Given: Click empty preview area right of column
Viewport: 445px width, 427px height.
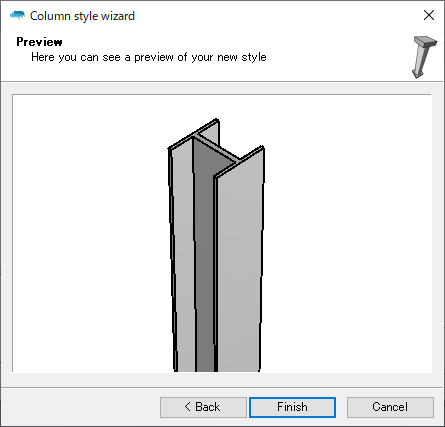Looking at the screenshot, I should [347, 233].
